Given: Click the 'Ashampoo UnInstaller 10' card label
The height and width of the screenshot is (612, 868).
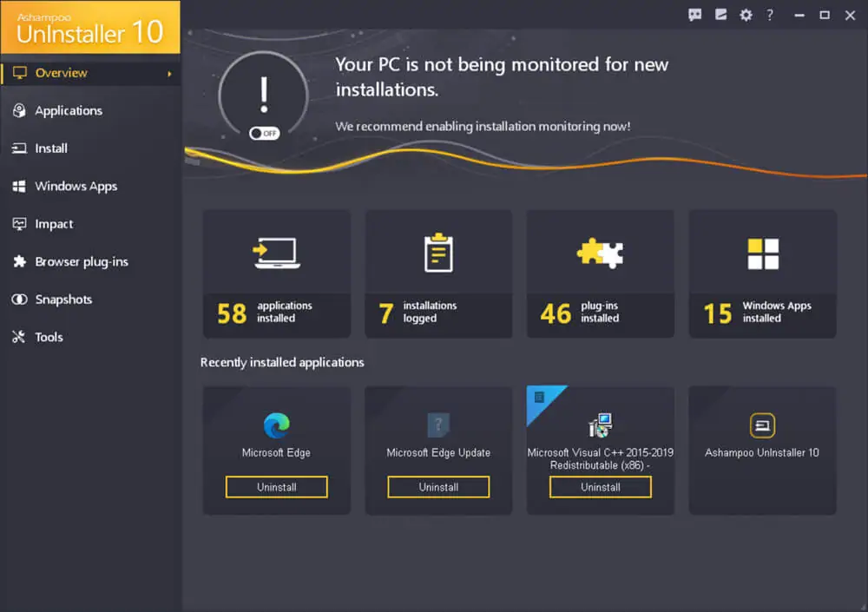Looking at the screenshot, I should (x=762, y=453).
